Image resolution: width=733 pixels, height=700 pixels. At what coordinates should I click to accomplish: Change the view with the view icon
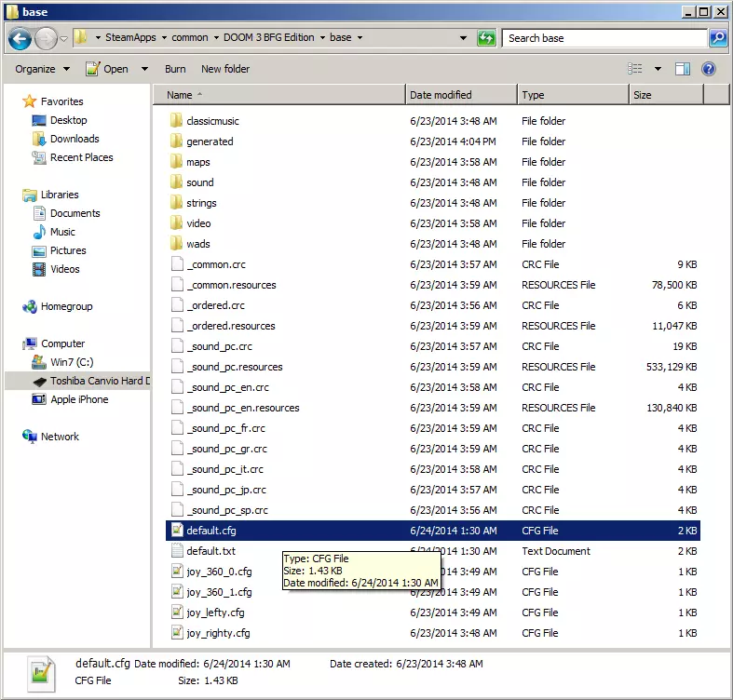(635, 69)
